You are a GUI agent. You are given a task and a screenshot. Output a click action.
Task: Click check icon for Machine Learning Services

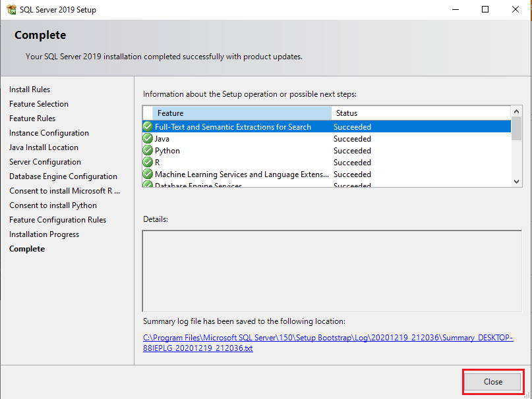coord(148,174)
